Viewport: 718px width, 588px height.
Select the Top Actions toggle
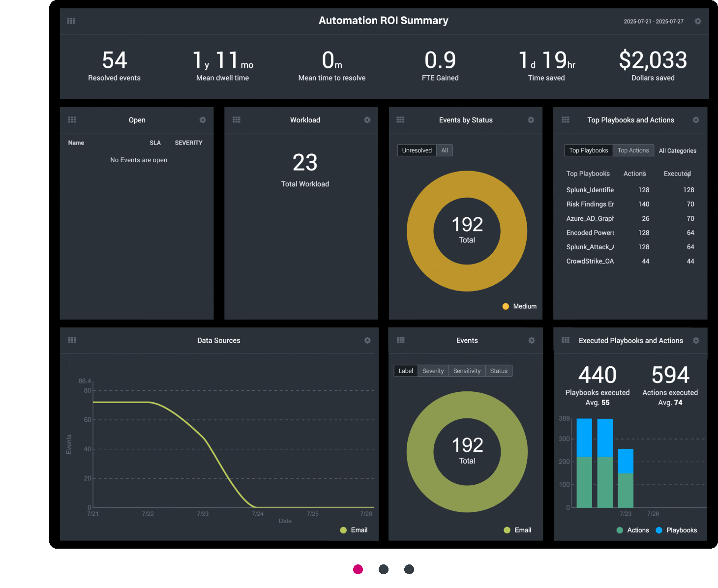click(x=633, y=150)
